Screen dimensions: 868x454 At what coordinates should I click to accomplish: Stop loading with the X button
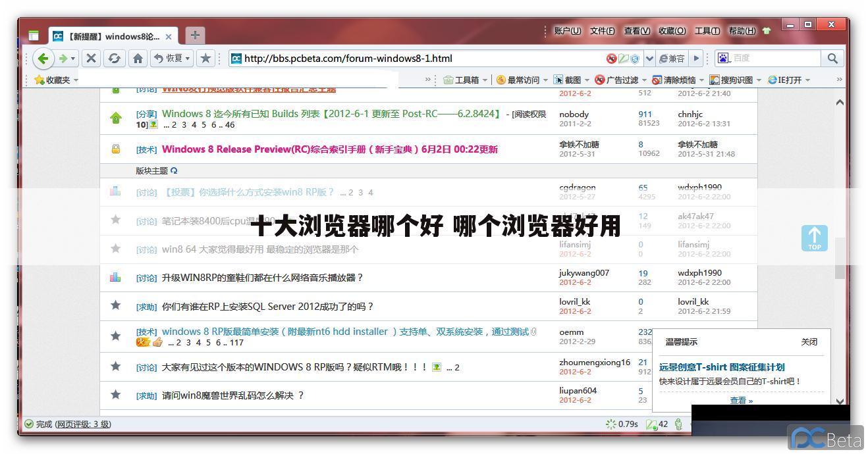click(x=92, y=59)
